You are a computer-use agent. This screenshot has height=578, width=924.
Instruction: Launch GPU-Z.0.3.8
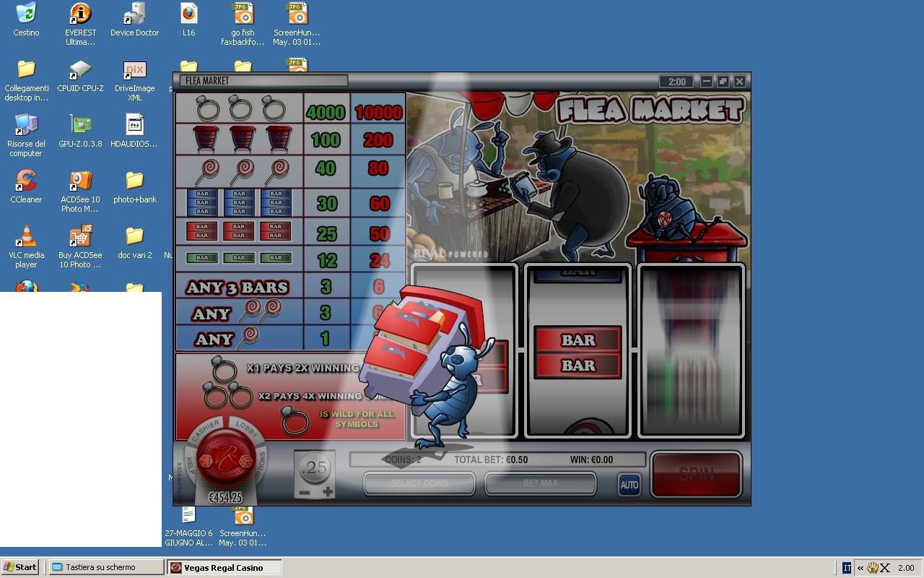pos(80,131)
